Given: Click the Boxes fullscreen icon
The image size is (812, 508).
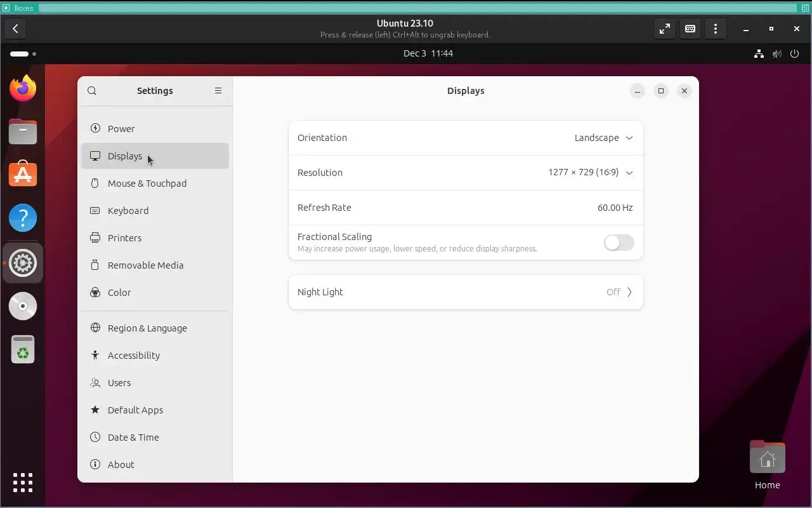Looking at the screenshot, I should click(665, 29).
